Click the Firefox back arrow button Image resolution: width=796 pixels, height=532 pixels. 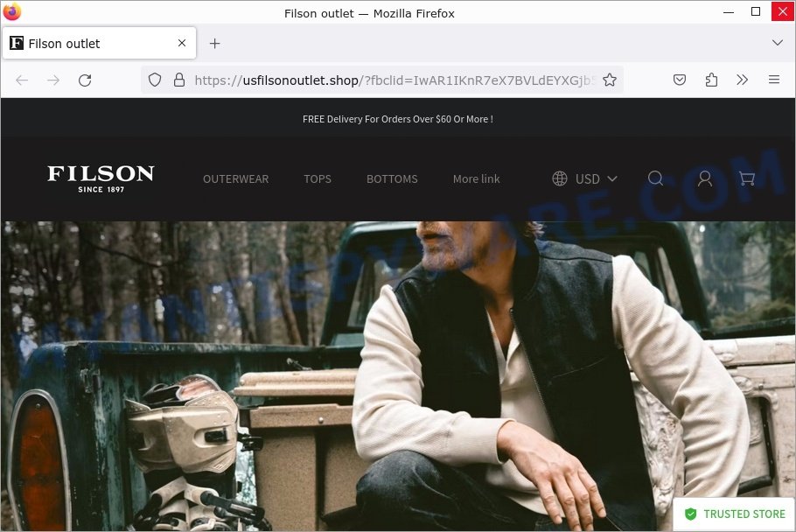pyautogui.click(x=22, y=80)
